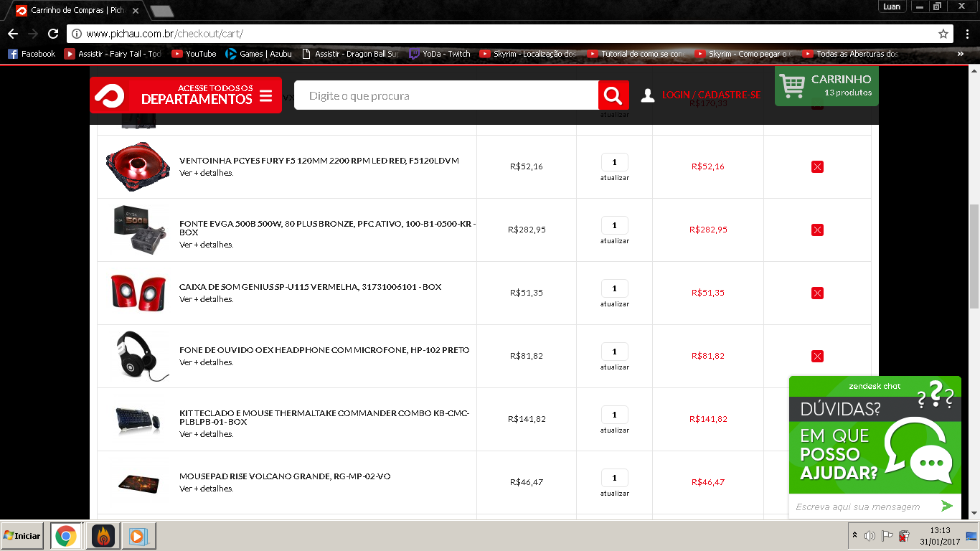Open Fone de Ouvido OEX product title
980x551 pixels.
(x=324, y=350)
